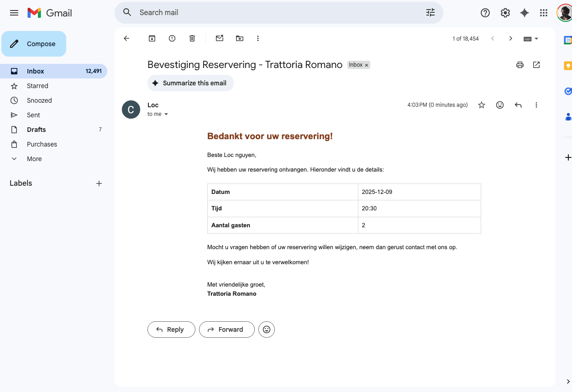Open the email in a new window
572x392 pixels.
536,65
